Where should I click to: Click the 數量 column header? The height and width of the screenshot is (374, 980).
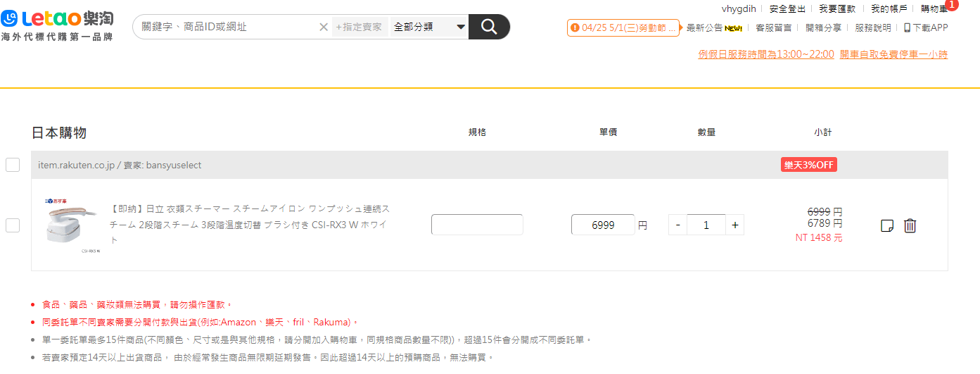pyautogui.click(x=706, y=132)
